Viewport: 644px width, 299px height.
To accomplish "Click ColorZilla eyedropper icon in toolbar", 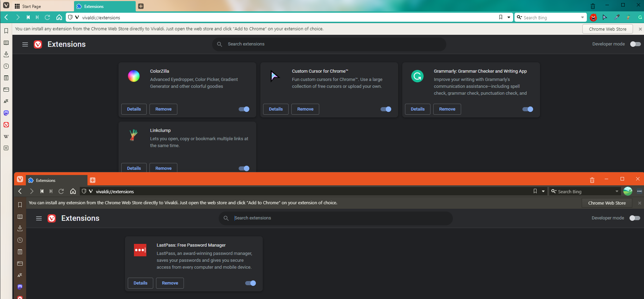I will point(617,17).
